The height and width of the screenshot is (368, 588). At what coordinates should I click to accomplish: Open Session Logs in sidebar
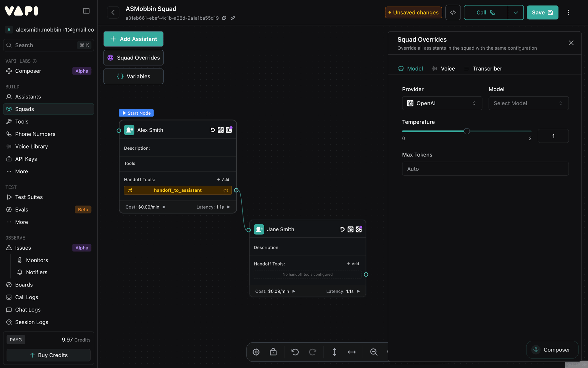[x=48, y=322]
